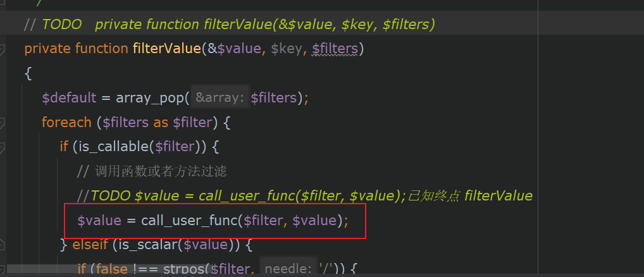Collapse the foreach loop fold marker
This screenshot has height=277, width=644.
click(3, 122)
